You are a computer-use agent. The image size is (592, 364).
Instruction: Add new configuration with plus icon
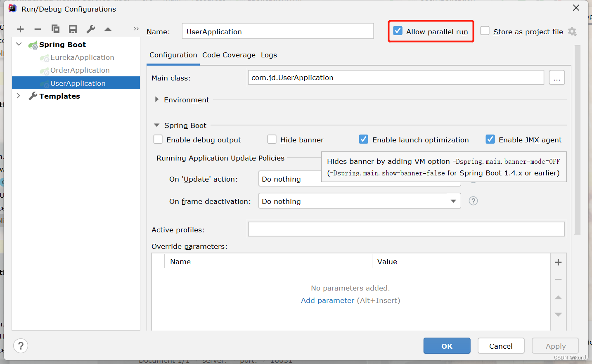tap(21, 29)
